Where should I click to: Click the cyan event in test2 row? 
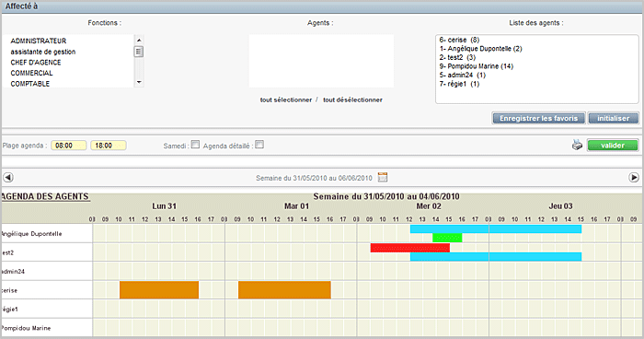[x=496, y=257]
